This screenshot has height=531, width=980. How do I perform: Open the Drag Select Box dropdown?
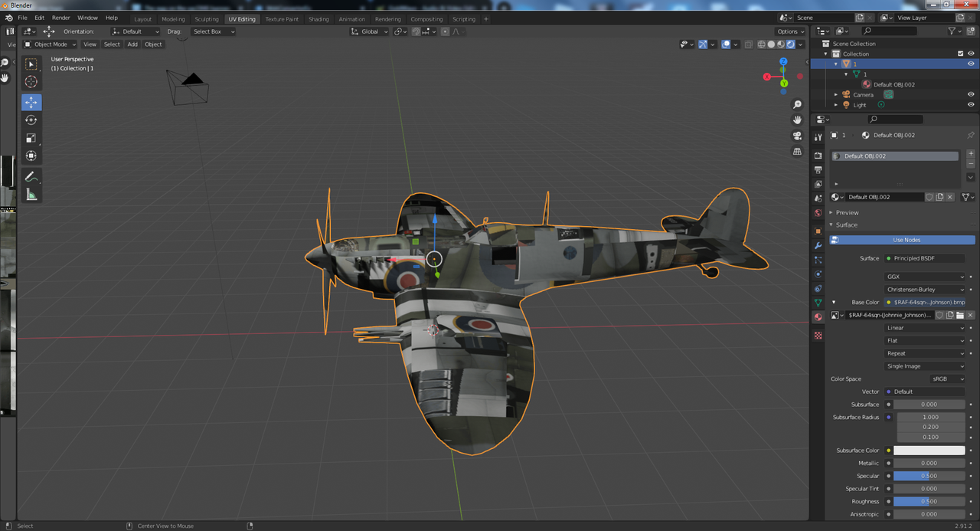click(213, 31)
